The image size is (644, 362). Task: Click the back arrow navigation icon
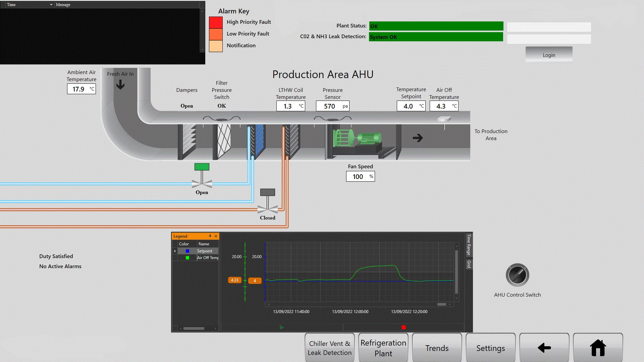tap(544, 348)
